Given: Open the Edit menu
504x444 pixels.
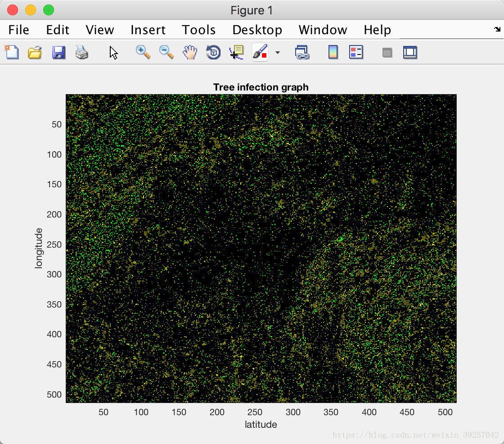Looking at the screenshot, I should click(x=58, y=30).
